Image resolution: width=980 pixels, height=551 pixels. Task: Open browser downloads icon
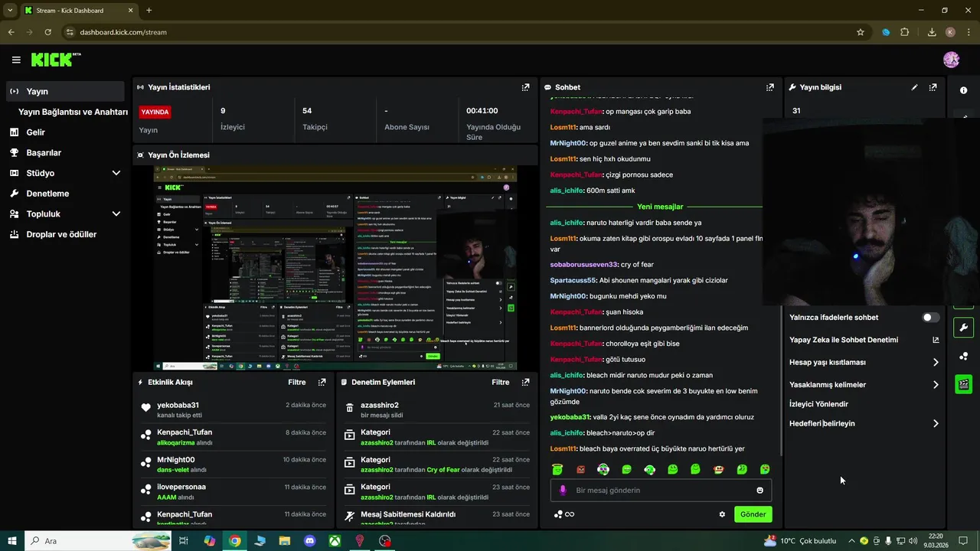pyautogui.click(x=931, y=32)
